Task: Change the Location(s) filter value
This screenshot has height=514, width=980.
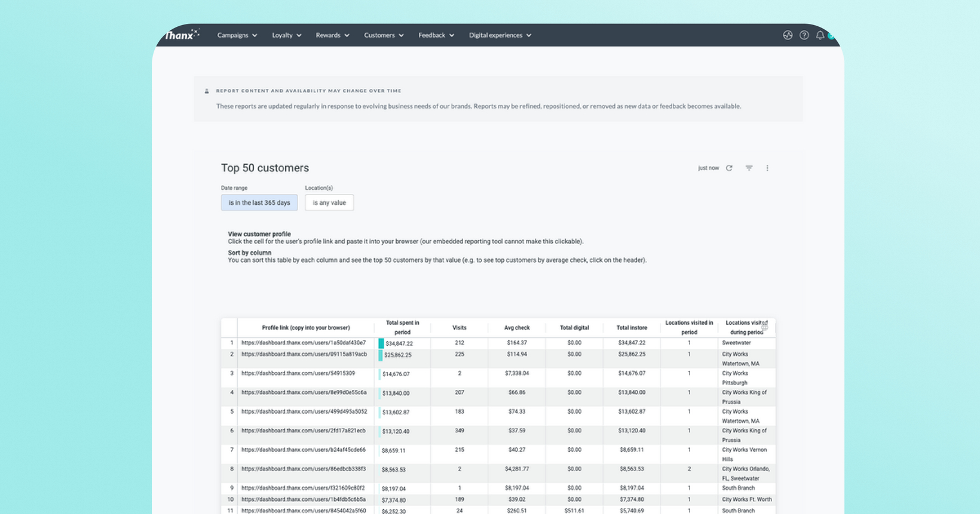Action: (329, 202)
